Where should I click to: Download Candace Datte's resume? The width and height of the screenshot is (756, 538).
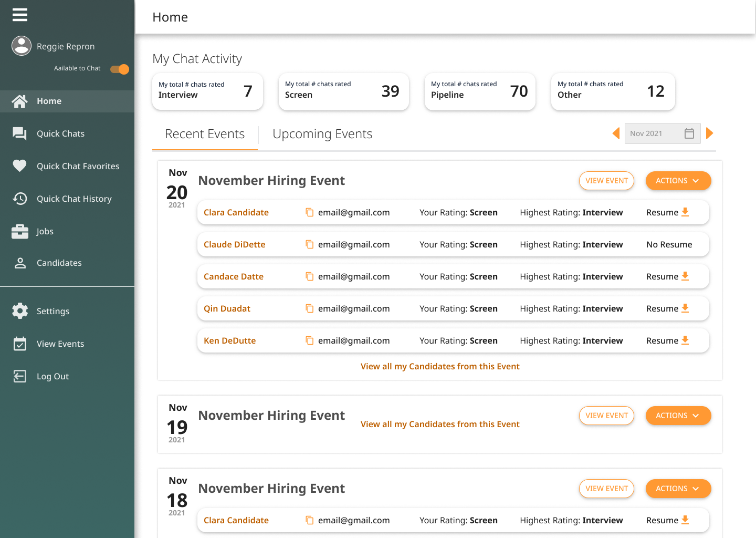tap(685, 276)
